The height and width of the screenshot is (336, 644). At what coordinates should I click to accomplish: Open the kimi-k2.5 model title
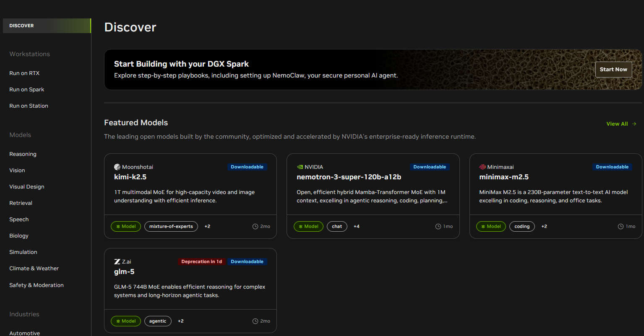(x=130, y=177)
